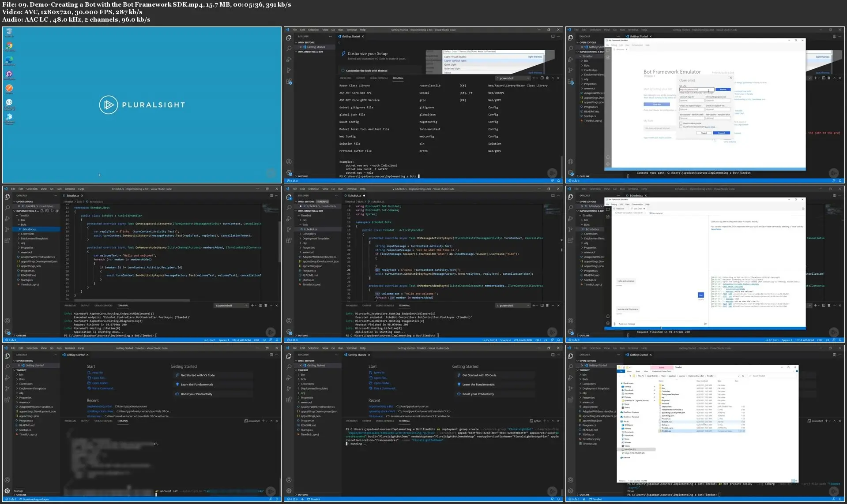Click the blue send icon in emulator chat

tap(700, 295)
